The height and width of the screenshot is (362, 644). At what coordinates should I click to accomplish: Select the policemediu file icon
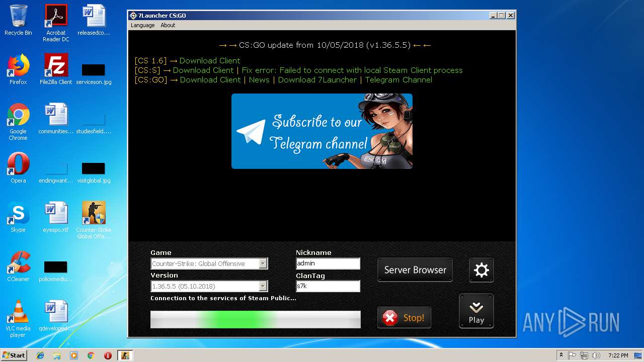(56, 270)
